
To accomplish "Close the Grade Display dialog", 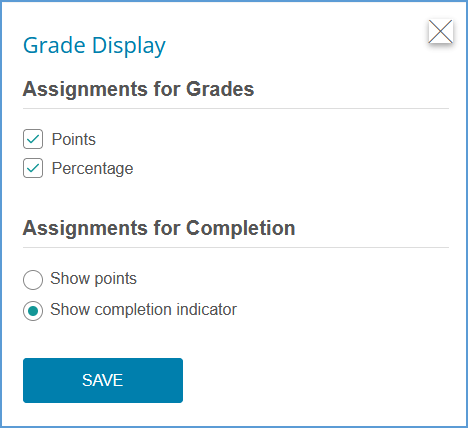I will pos(440,32).
